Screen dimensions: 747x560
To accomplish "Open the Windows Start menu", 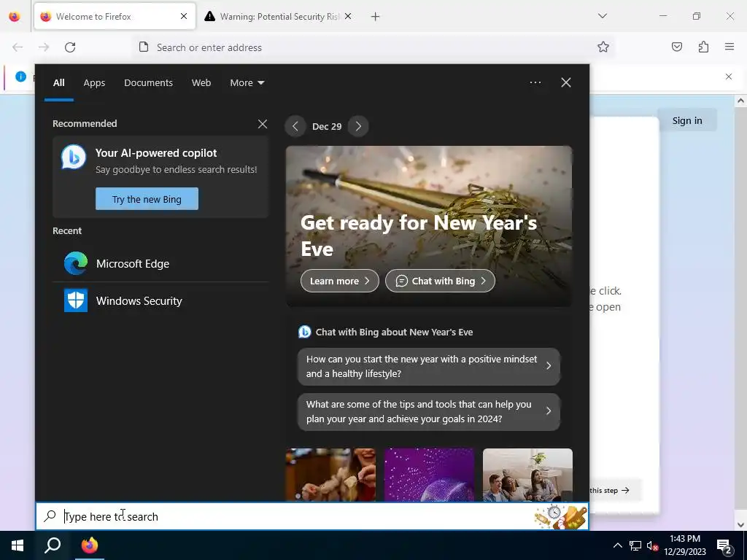I will [x=18, y=545].
